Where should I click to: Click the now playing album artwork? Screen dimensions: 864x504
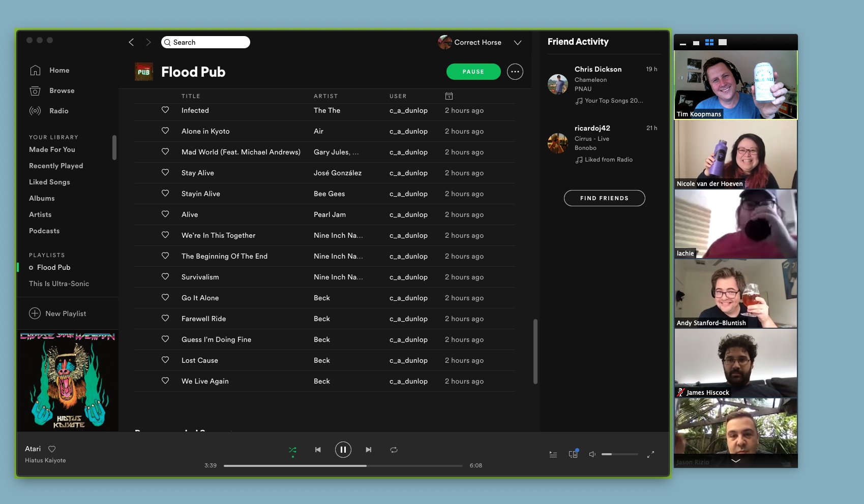point(68,381)
